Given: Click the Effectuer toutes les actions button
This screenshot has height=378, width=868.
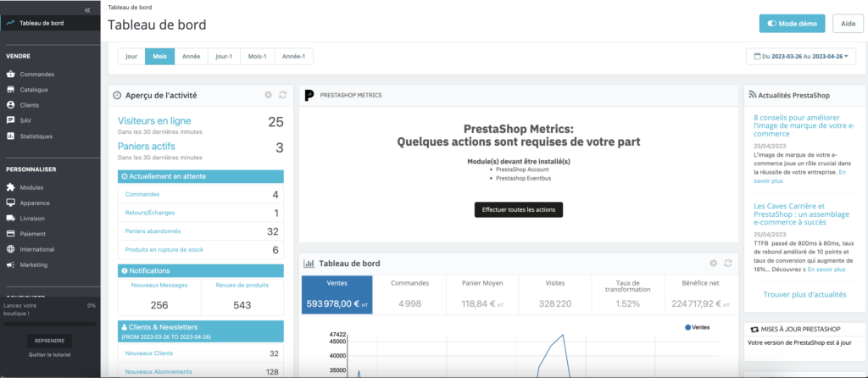Looking at the screenshot, I should tap(517, 209).
